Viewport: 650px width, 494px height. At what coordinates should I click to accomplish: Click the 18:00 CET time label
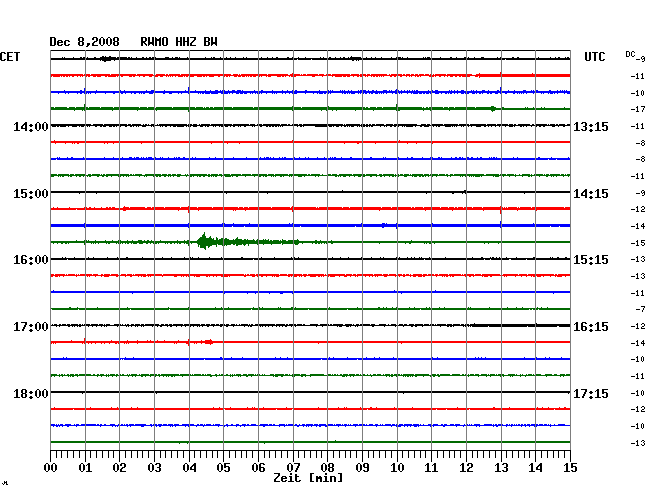click(31, 394)
